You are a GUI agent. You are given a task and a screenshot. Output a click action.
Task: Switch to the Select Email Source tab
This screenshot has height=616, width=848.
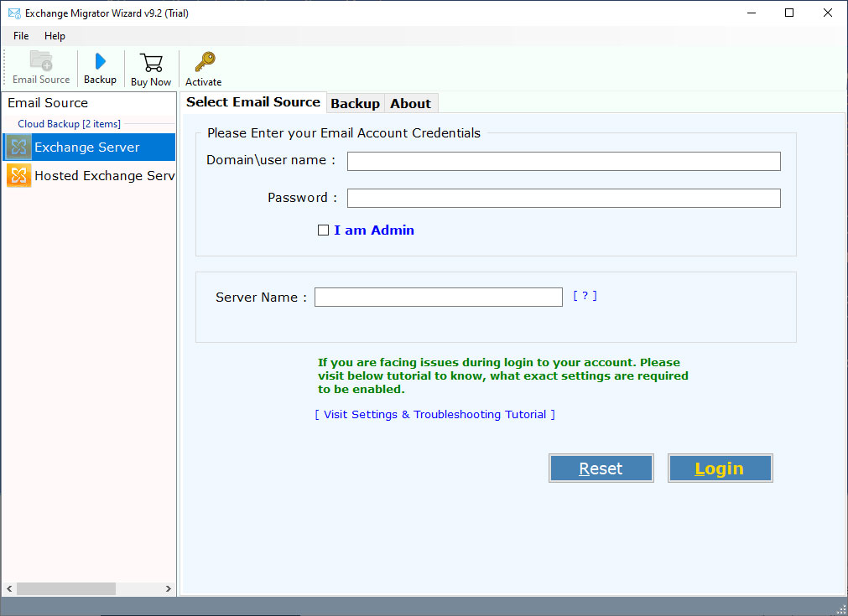(253, 102)
